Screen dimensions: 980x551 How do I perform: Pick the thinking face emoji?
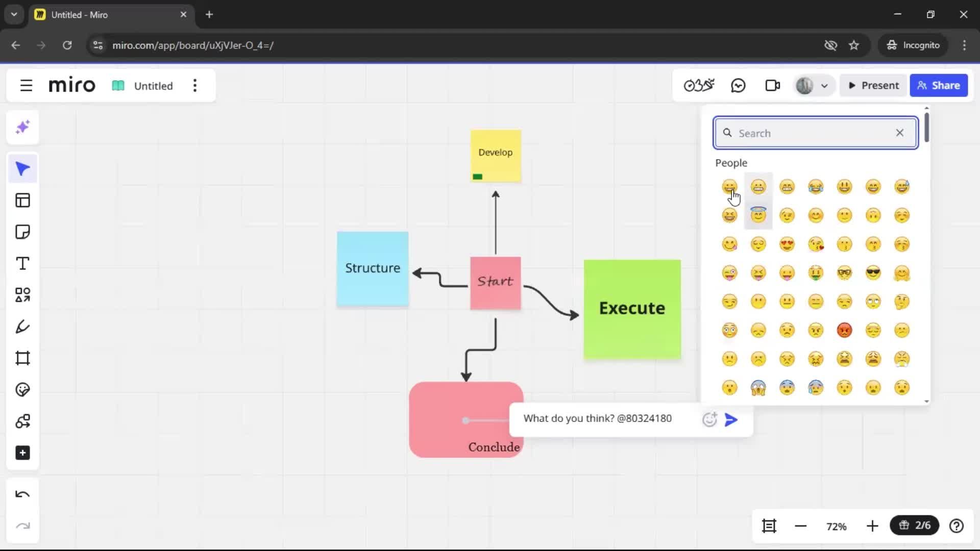click(902, 302)
